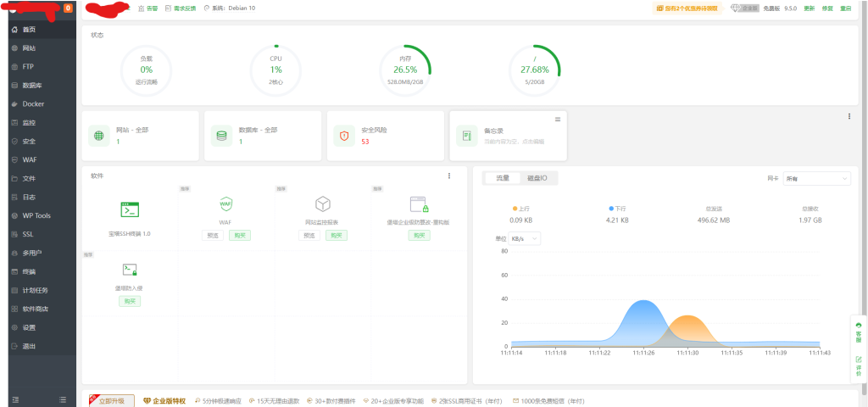868x407 pixels.
Task: Expand the 网卡 dropdown showing 所有
Action: point(816,179)
